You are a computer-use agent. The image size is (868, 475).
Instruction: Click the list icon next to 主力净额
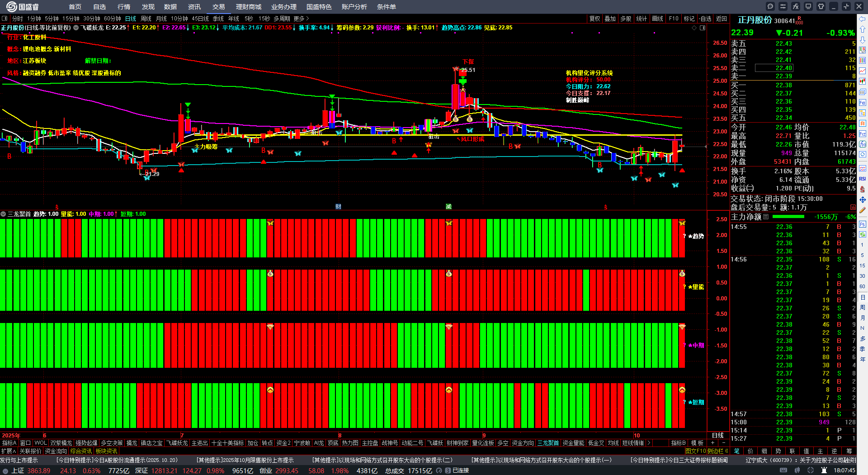coord(766,217)
